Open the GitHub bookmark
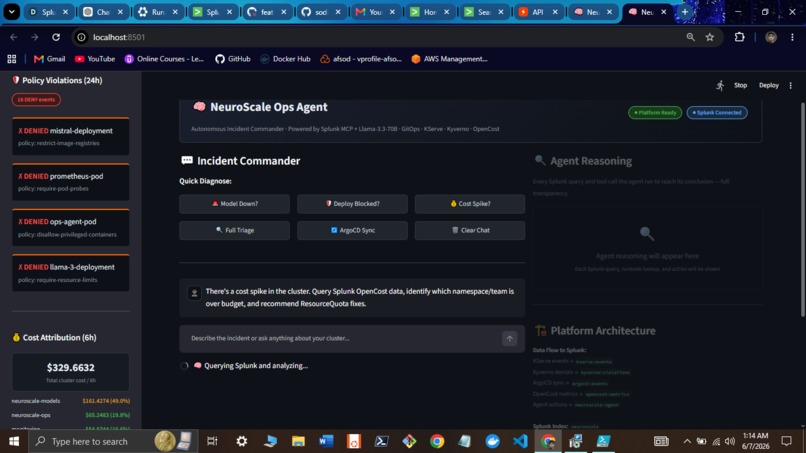The image size is (806, 453). click(x=233, y=59)
